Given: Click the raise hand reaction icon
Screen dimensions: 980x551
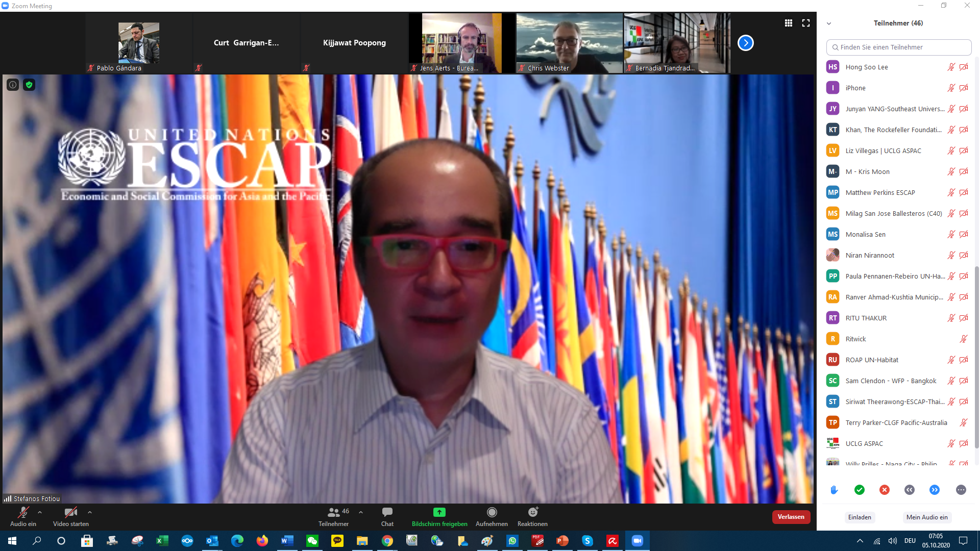Looking at the screenshot, I should (834, 490).
